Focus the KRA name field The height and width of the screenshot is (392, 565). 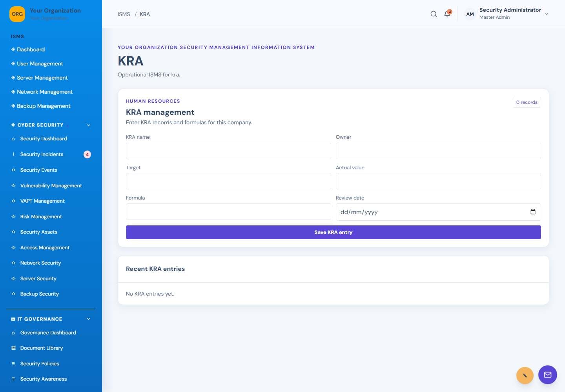click(228, 151)
